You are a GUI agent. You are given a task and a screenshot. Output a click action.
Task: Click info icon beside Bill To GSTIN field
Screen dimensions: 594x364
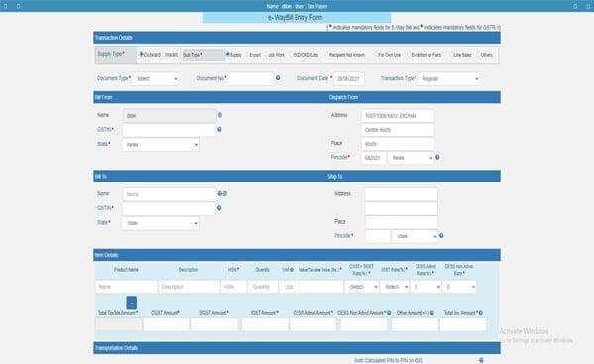219,208
